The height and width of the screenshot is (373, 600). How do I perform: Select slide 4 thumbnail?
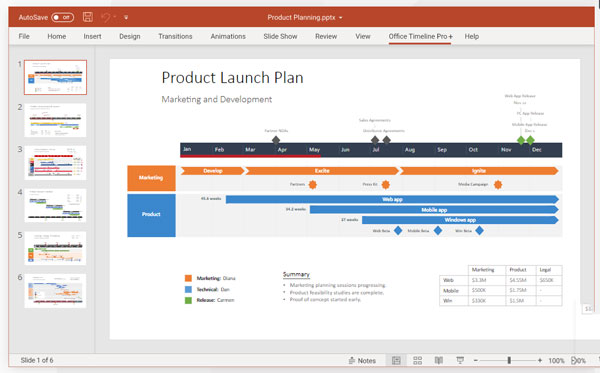pos(55,205)
